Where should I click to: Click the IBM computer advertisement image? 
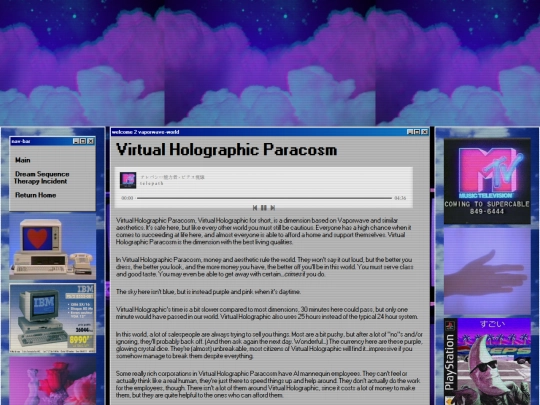click(52, 318)
